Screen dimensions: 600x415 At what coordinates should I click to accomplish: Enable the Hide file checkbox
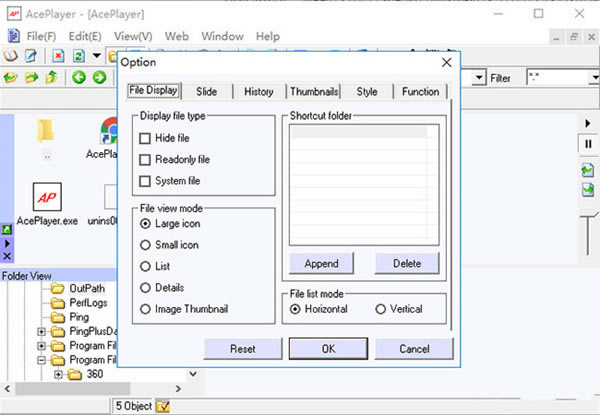pos(145,138)
